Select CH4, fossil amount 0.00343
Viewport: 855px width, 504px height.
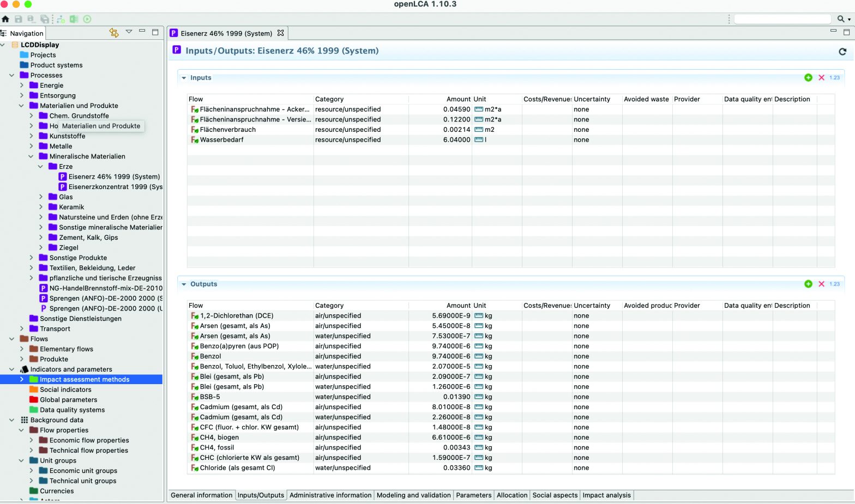tap(456, 447)
